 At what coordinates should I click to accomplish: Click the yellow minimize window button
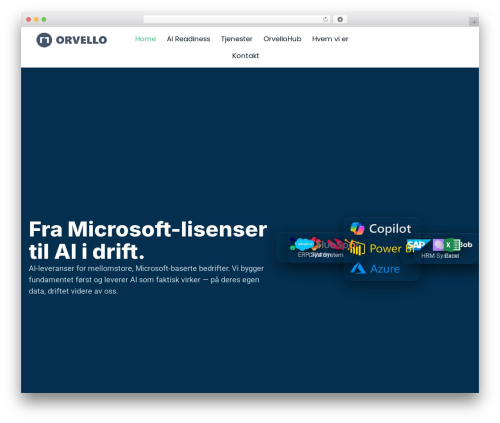pyautogui.click(x=36, y=20)
